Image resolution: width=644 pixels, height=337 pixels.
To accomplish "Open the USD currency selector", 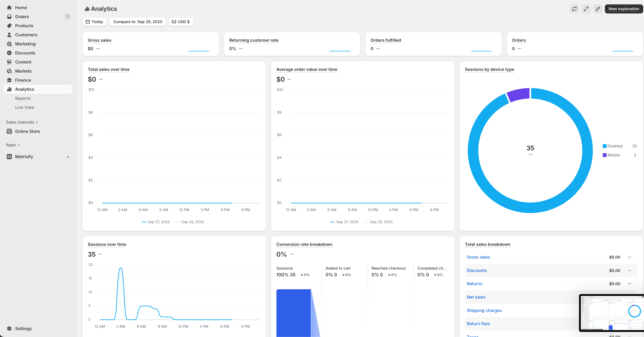I will click(180, 22).
